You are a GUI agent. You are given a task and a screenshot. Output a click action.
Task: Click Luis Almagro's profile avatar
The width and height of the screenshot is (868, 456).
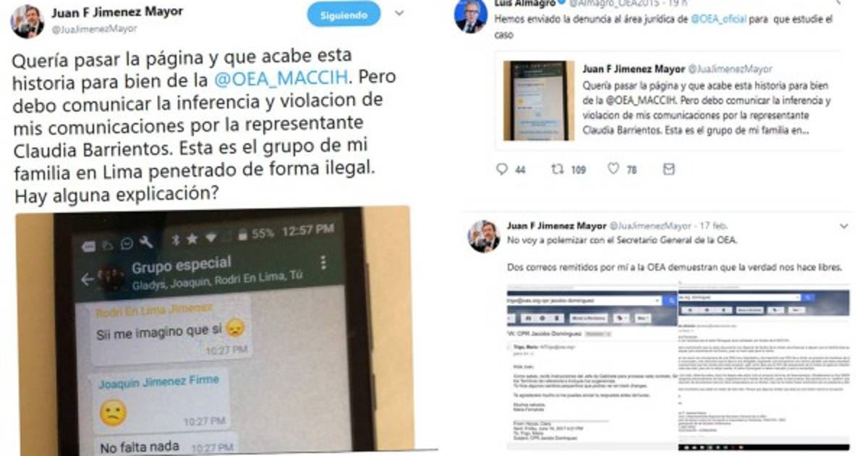coord(470,14)
